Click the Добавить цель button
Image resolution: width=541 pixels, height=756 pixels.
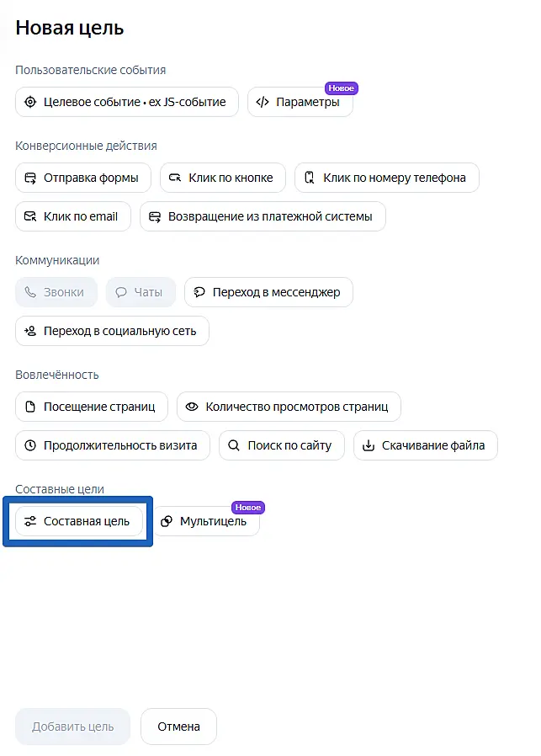click(72, 726)
